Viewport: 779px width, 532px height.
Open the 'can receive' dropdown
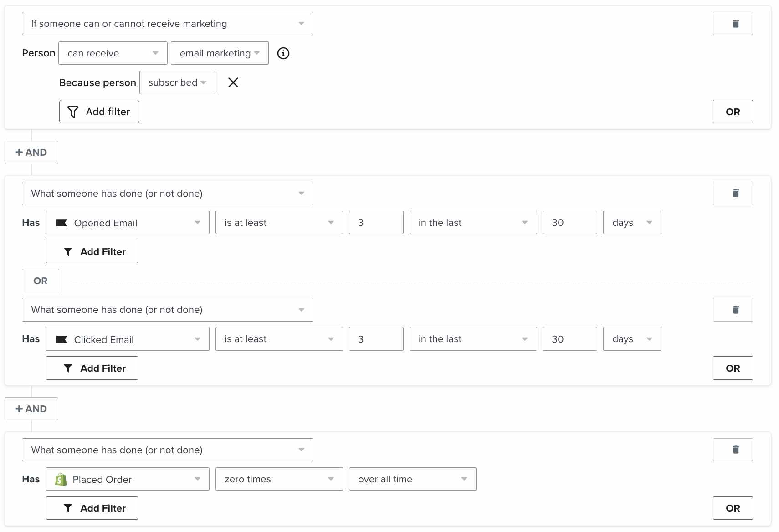(x=113, y=53)
